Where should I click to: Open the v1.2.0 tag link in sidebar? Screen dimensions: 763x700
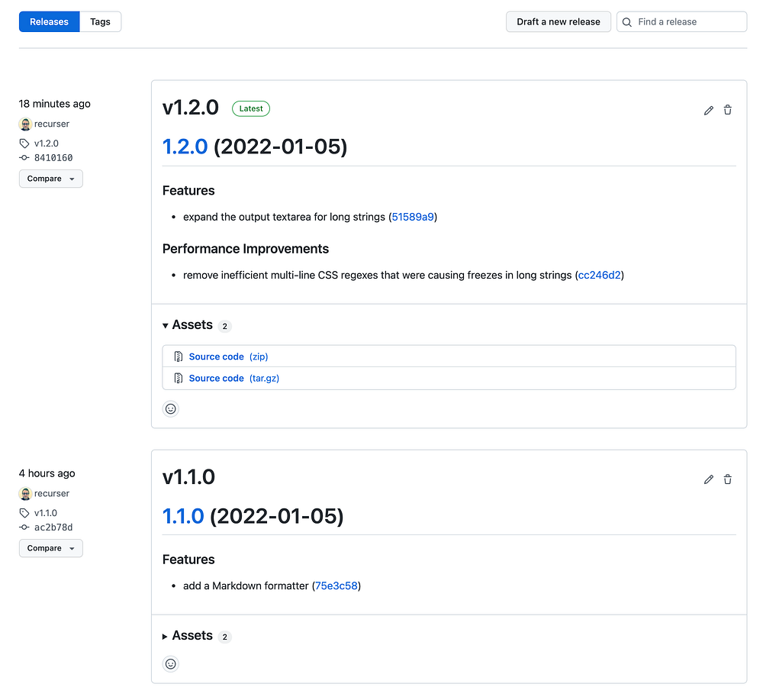tap(47, 143)
